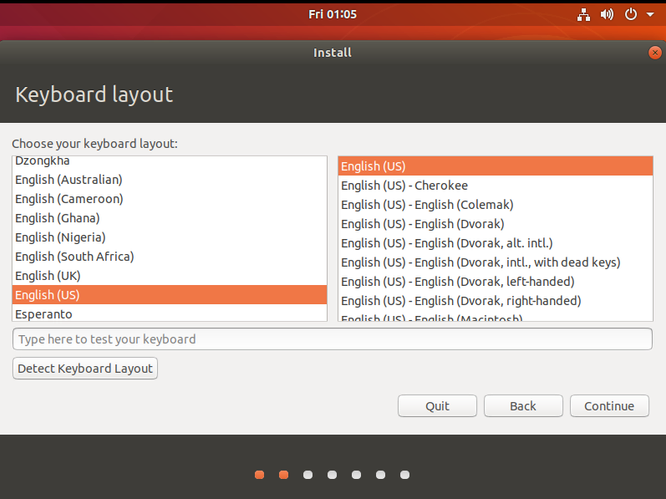Select English (South Africa) layout
Viewport: 666px width, 499px height.
pos(169,256)
